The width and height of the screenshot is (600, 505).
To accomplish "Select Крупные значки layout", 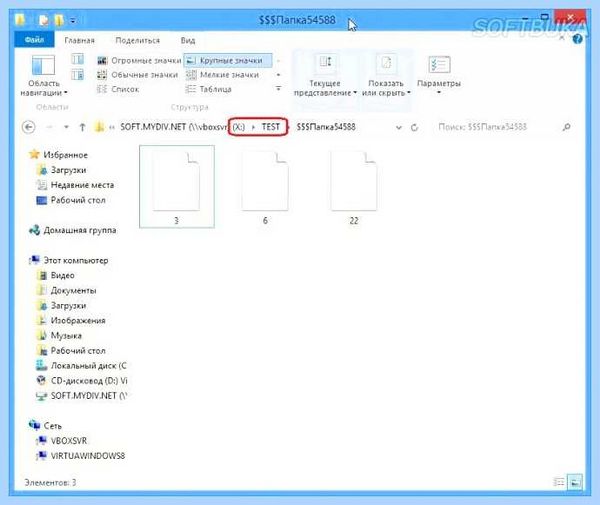I will [x=228, y=60].
